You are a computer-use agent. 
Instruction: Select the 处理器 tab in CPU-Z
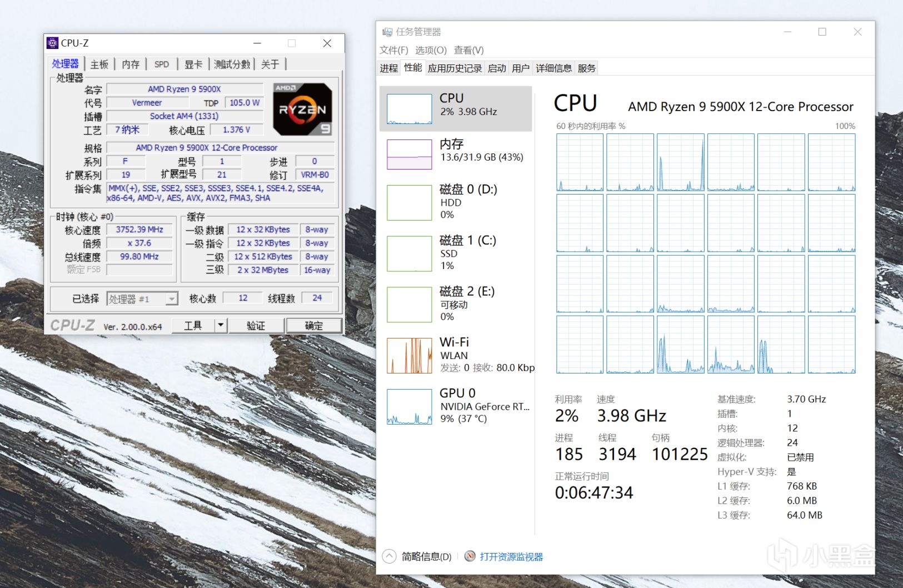tap(66, 63)
